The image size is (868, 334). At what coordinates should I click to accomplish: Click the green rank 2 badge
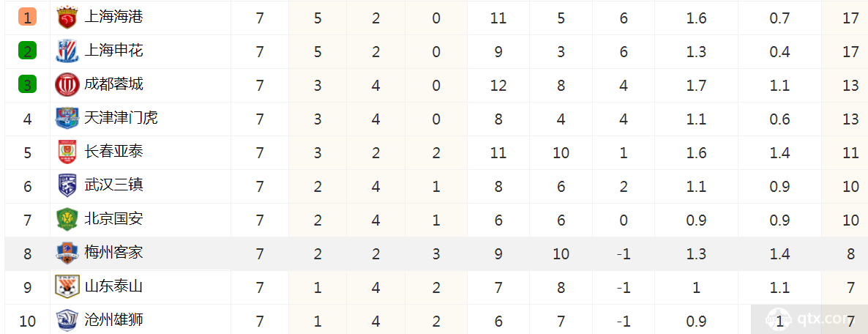pos(28,51)
